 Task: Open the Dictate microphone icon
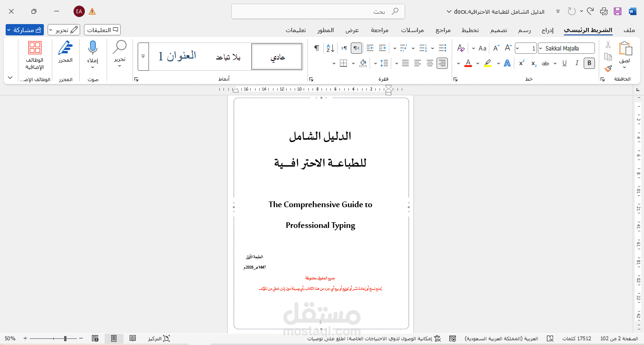pyautogui.click(x=93, y=48)
